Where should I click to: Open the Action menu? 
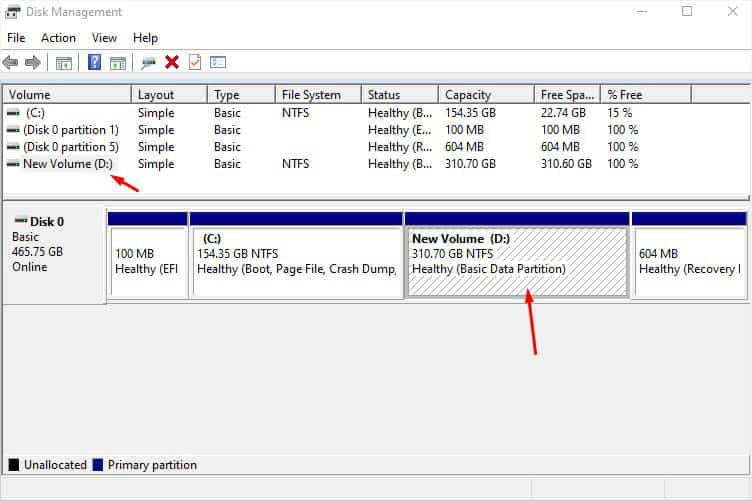[59, 38]
